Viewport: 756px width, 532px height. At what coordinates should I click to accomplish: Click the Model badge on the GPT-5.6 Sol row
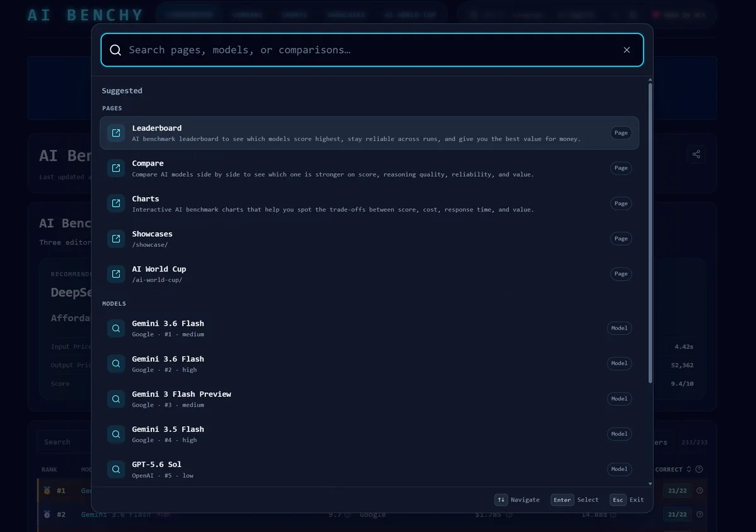click(619, 469)
